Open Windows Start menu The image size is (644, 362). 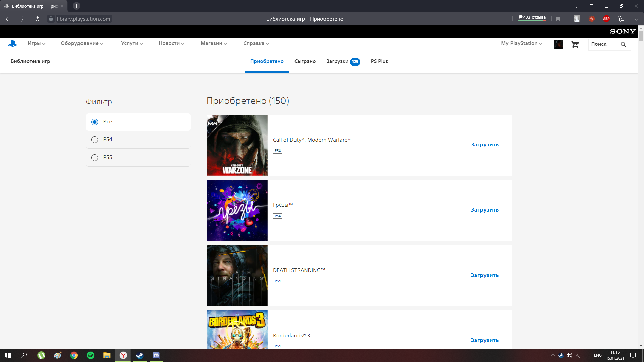click(8, 355)
